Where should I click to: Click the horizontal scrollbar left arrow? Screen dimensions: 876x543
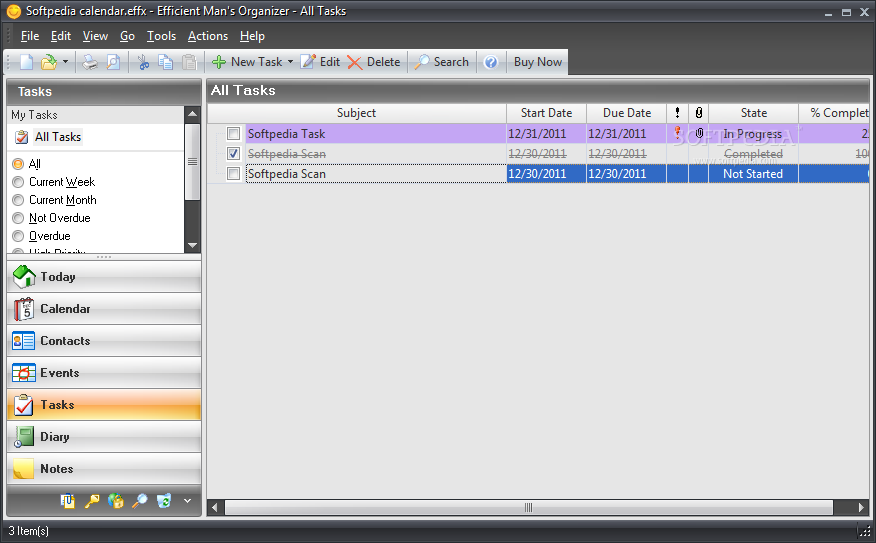(215, 507)
